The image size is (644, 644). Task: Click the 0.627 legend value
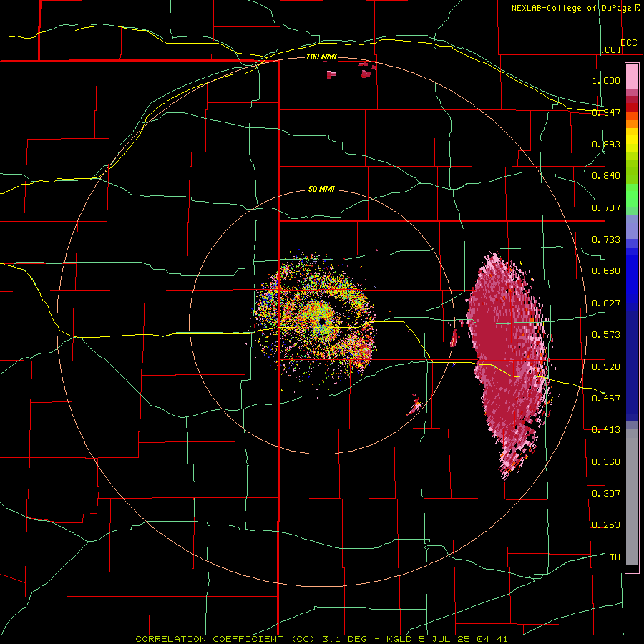pyautogui.click(x=606, y=303)
